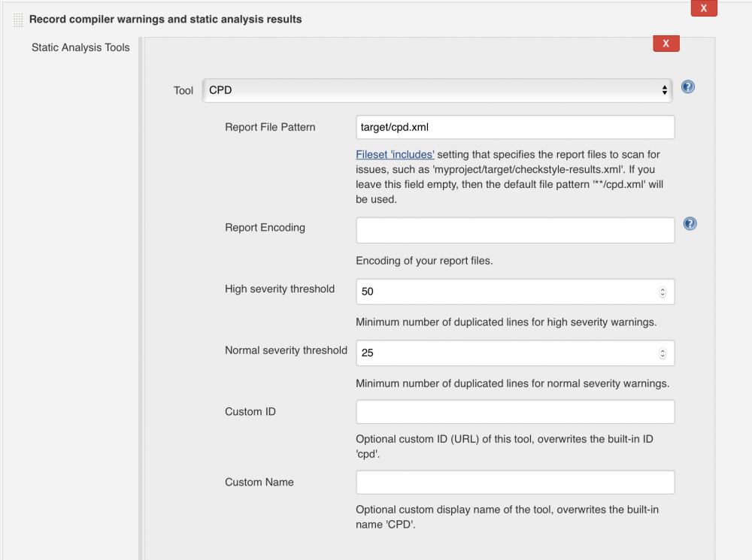Click the Static Analysis Tools sidebar label
This screenshot has height=560, width=752.
[80, 47]
